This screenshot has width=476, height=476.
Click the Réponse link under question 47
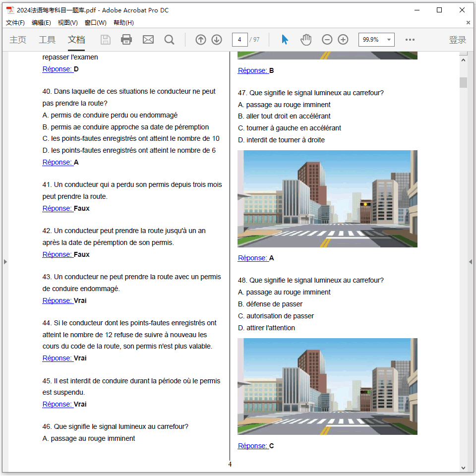[253, 258]
